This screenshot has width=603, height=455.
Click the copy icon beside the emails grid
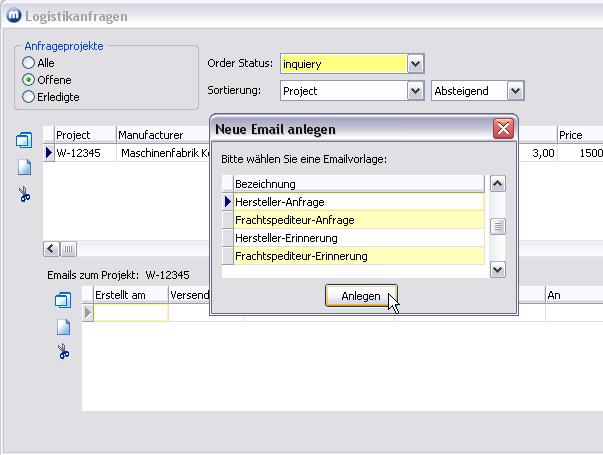63,299
